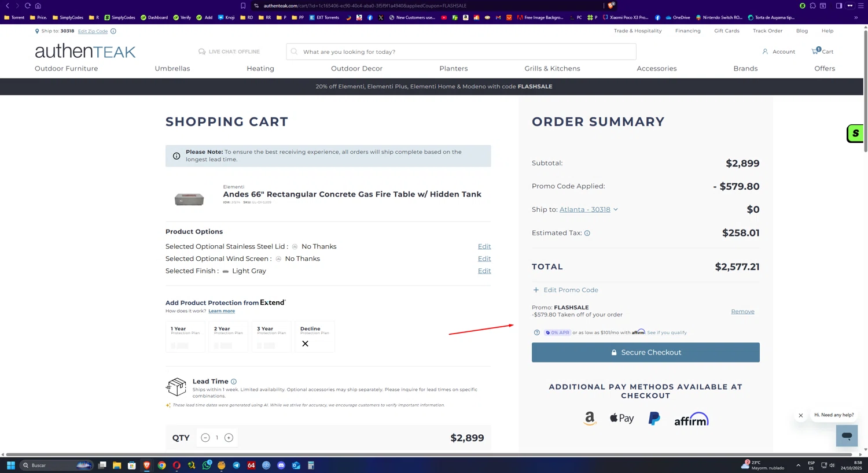Select the Decline protection plan option
This screenshot has width=868, height=473.
pyautogui.click(x=315, y=337)
